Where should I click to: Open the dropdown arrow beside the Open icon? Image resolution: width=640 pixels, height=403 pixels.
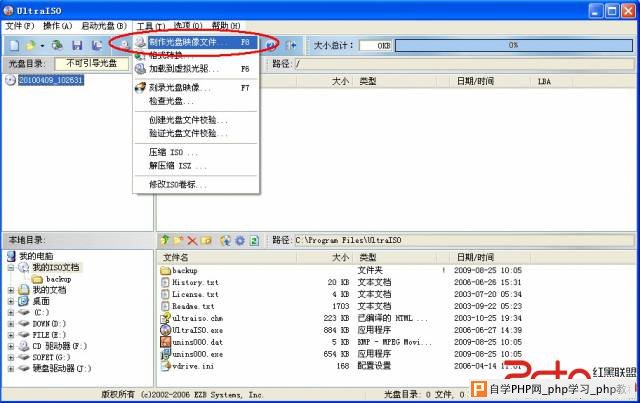tap(42, 46)
